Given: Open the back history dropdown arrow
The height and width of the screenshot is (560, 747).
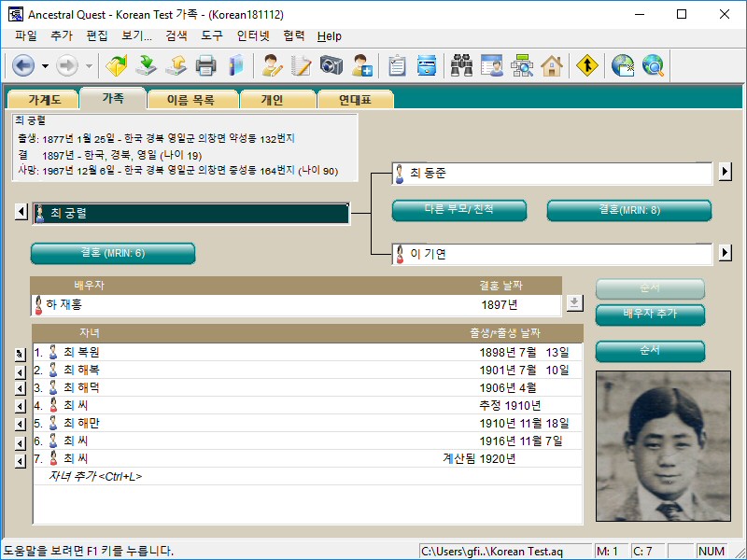Looking at the screenshot, I should [x=45, y=66].
